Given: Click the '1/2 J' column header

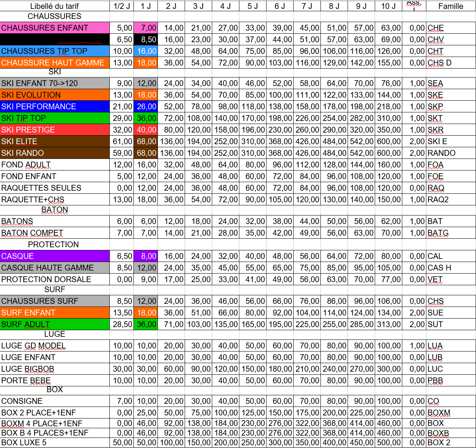Looking at the screenshot, I should click(x=122, y=6).
